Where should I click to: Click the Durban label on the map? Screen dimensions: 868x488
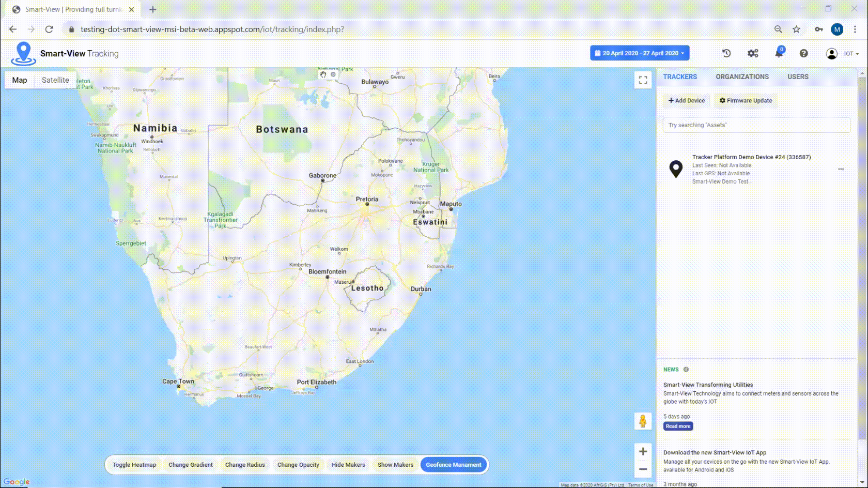click(421, 289)
